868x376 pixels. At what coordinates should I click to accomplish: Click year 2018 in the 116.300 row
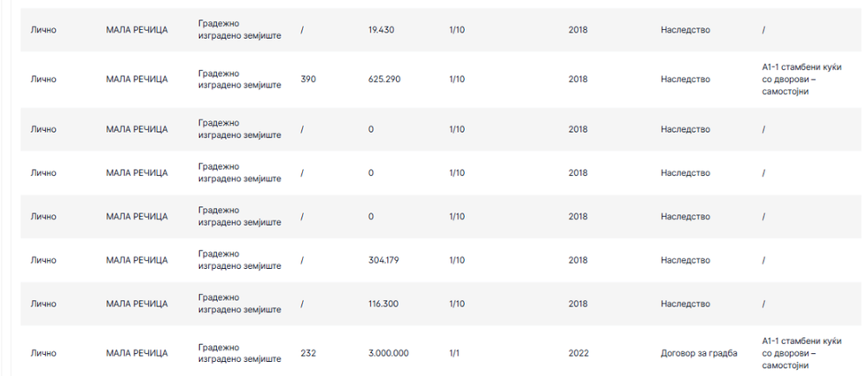click(x=577, y=303)
